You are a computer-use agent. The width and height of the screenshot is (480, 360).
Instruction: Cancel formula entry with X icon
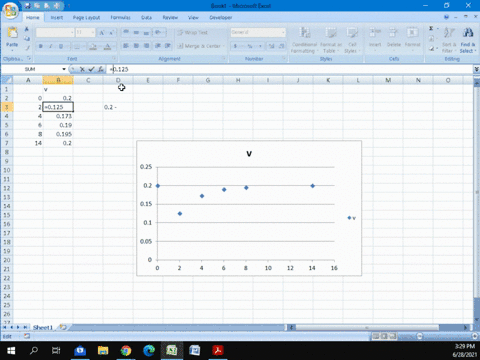(x=82, y=69)
